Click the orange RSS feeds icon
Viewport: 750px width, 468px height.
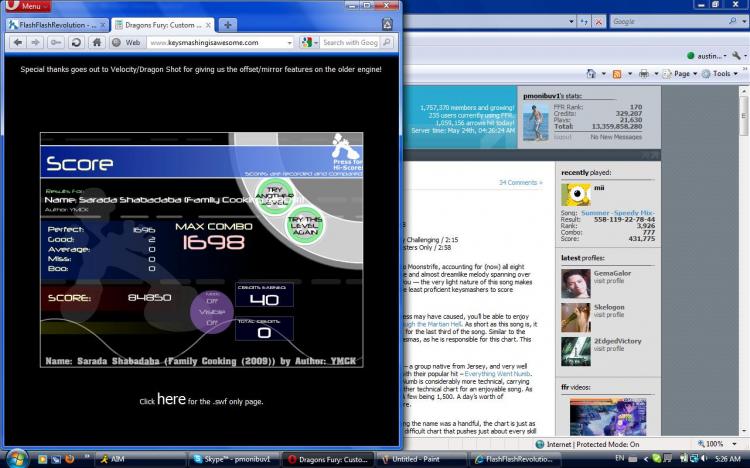617,74
